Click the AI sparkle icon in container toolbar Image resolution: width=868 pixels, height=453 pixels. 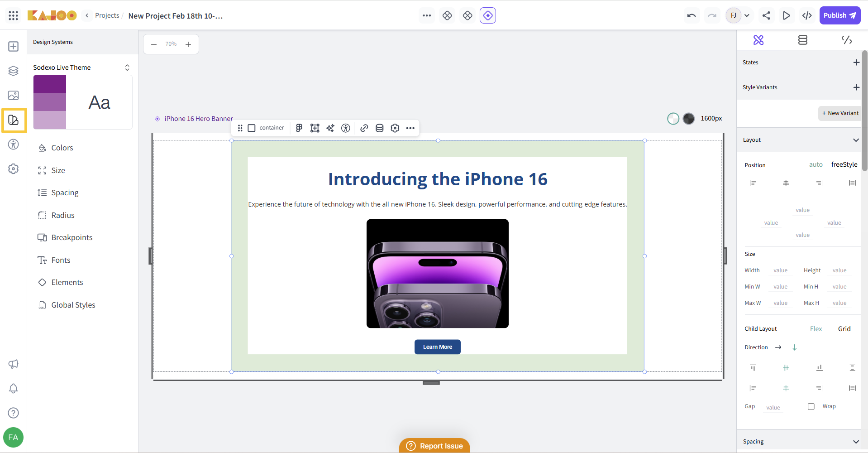point(330,128)
